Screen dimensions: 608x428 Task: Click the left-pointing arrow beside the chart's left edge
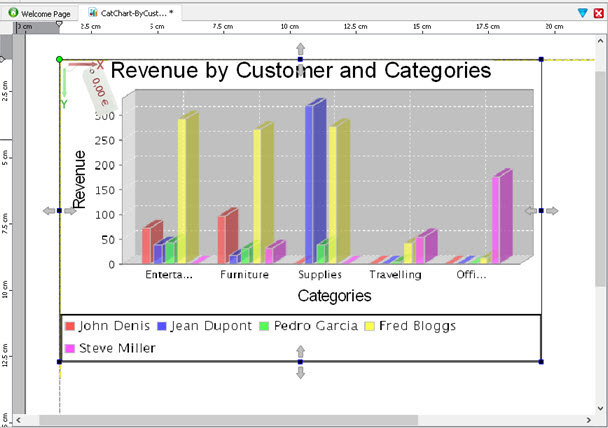click(47, 211)
